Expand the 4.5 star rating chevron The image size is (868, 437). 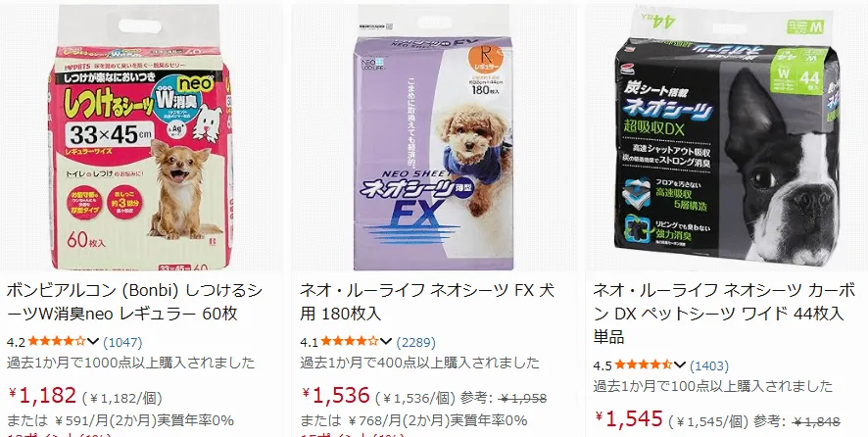(x=680, y=364)
